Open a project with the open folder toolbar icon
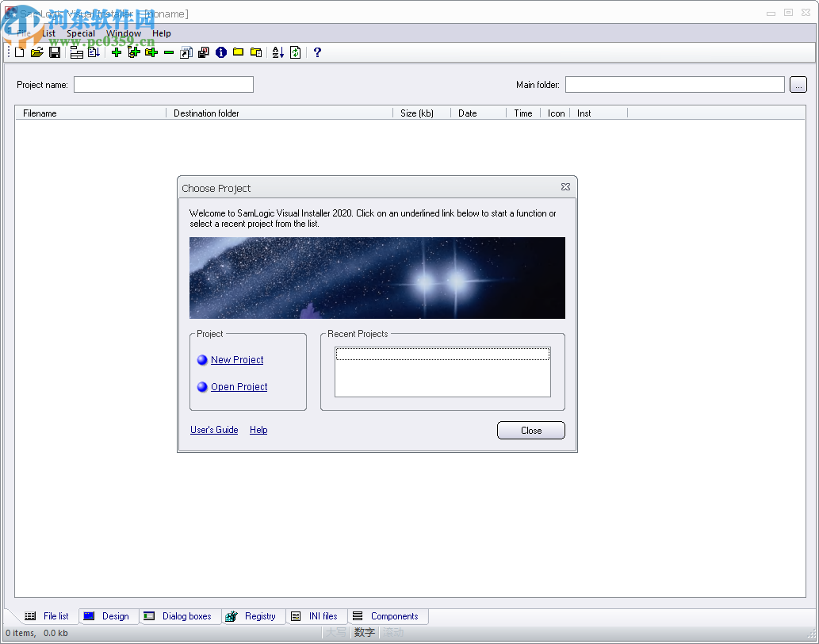This screenshot has width=819, height=644. click(x=37, y=52)
